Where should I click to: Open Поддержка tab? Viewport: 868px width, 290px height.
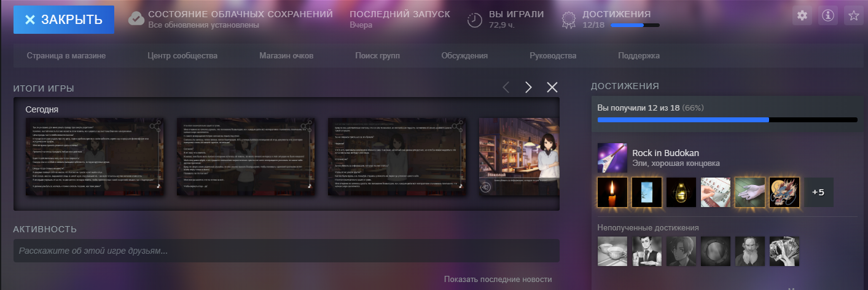[x=639, y=56]
